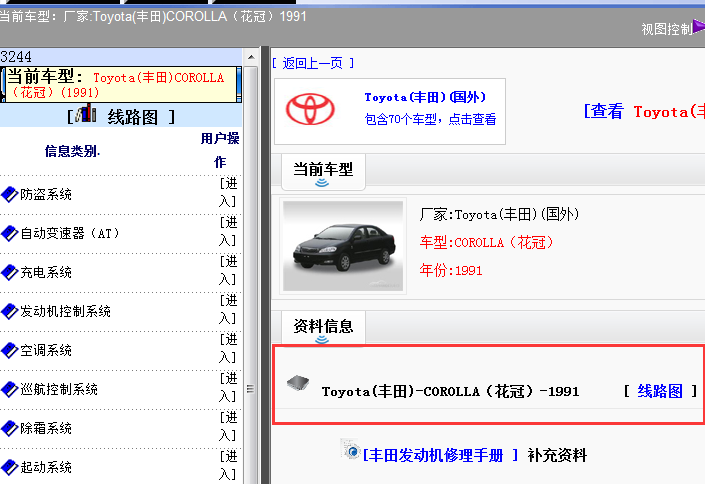The image size is (705, 484).
Task: Click 进入 for 发动机控制系统
Action: coord(228,309)
